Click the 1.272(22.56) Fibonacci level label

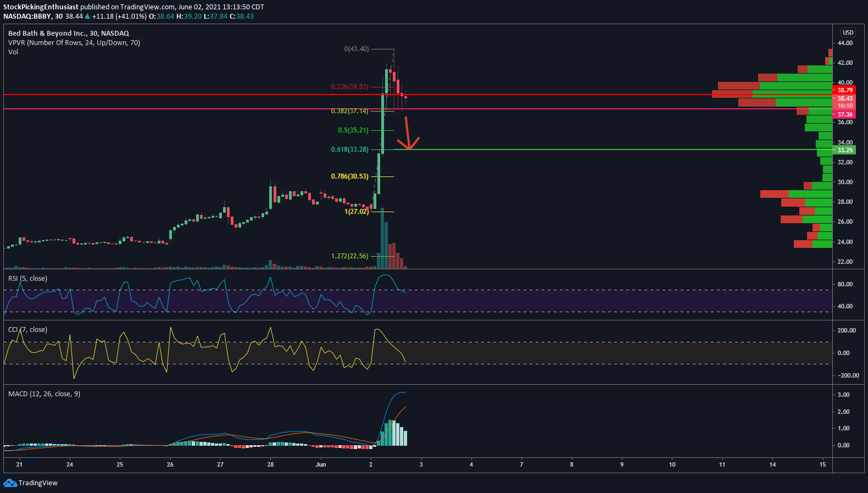click(x=349, y=256)
